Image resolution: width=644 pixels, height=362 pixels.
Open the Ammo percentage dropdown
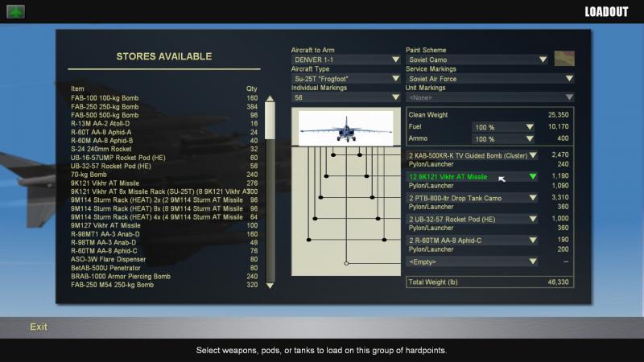pos(503,139)
